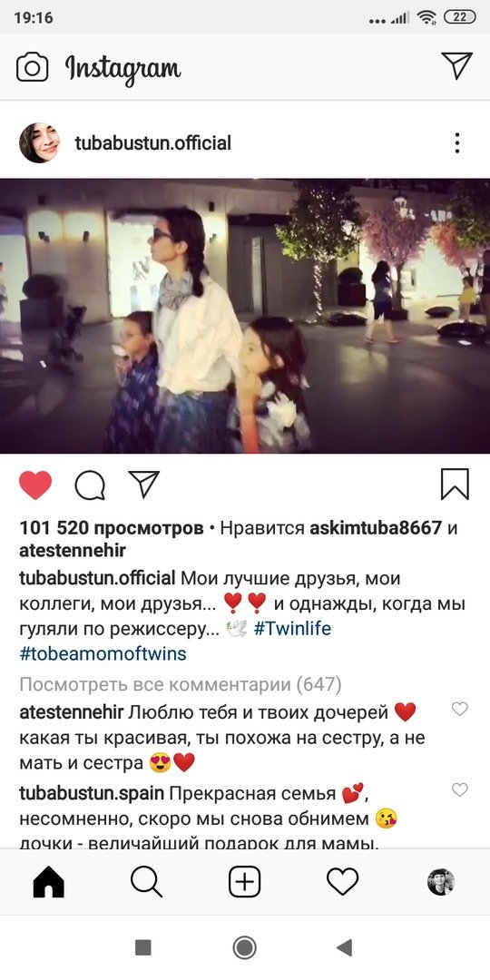Share post via paper plane under video
Screen dimensions: 490x980
143,485
